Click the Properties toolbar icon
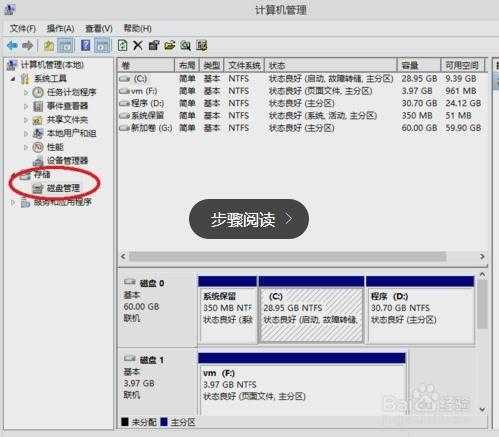 tap(154, 45)
